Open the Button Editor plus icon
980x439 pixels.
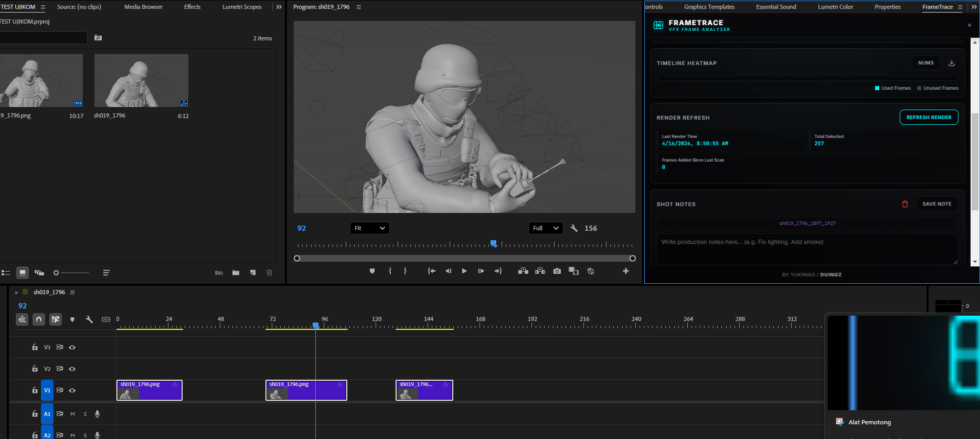(626, 271)
